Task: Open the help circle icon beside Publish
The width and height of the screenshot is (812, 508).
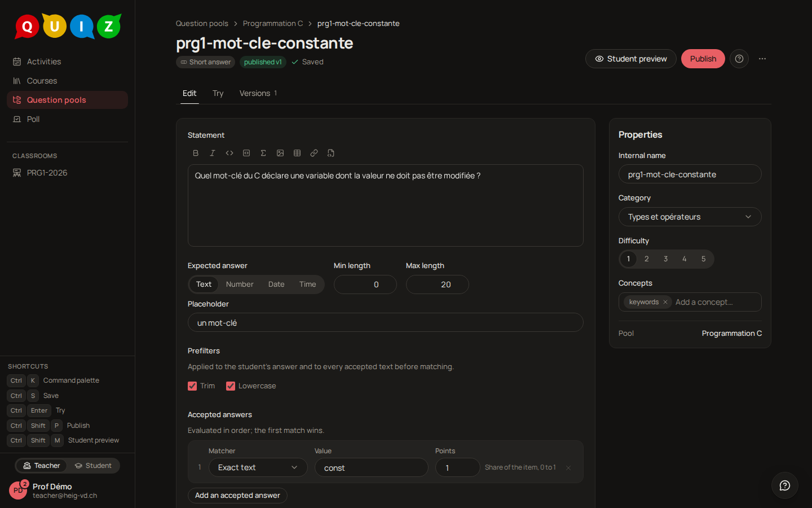Action: click(739, 59)
